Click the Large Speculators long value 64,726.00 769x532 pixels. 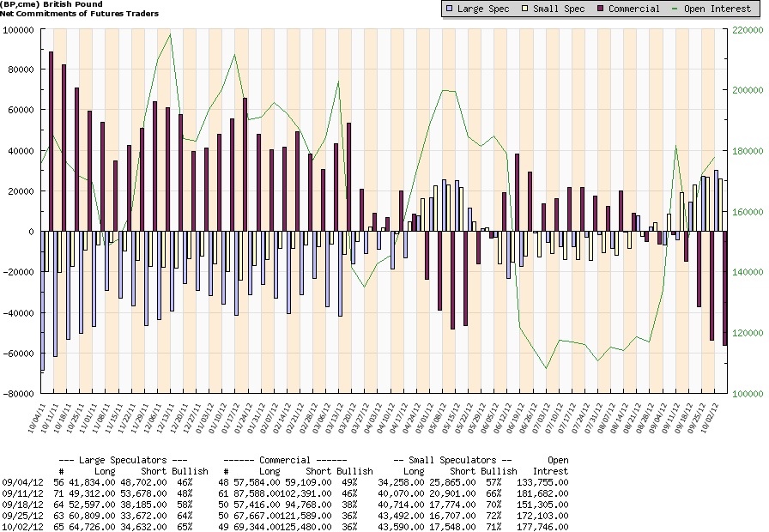92,527
